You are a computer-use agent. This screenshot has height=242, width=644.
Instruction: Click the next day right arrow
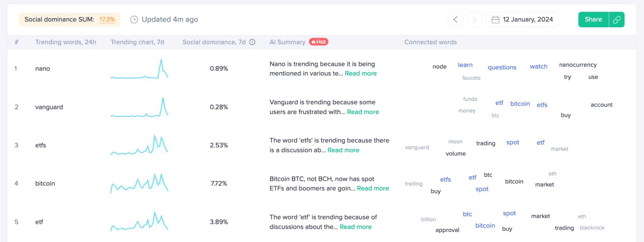[475, 19]
